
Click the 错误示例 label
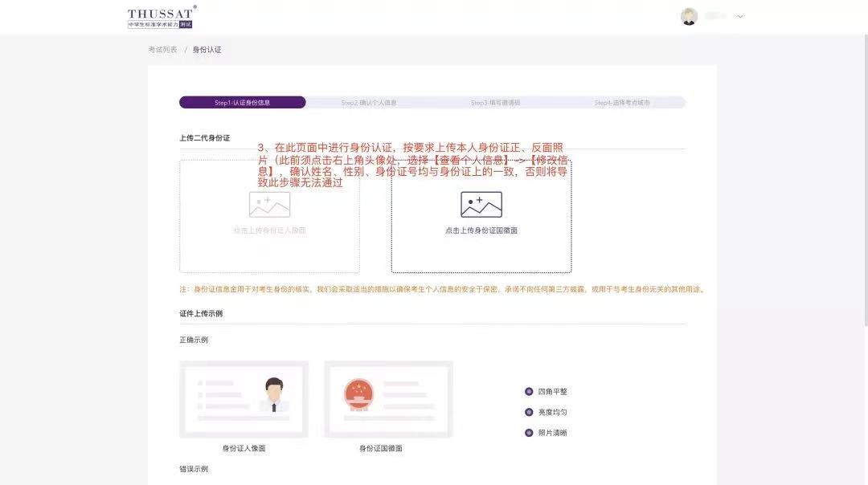point(194,469)
